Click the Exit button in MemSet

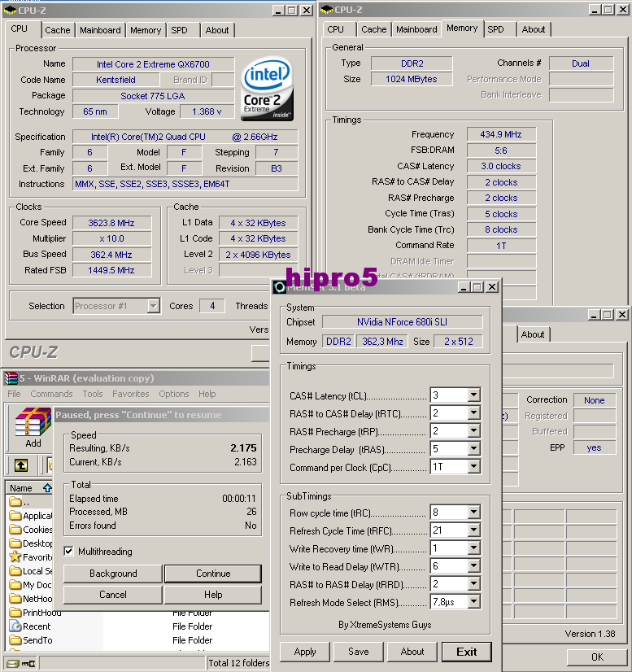[467, 652]
